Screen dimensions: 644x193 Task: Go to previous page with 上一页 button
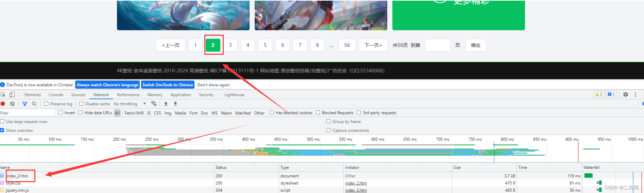pos(170,45)
